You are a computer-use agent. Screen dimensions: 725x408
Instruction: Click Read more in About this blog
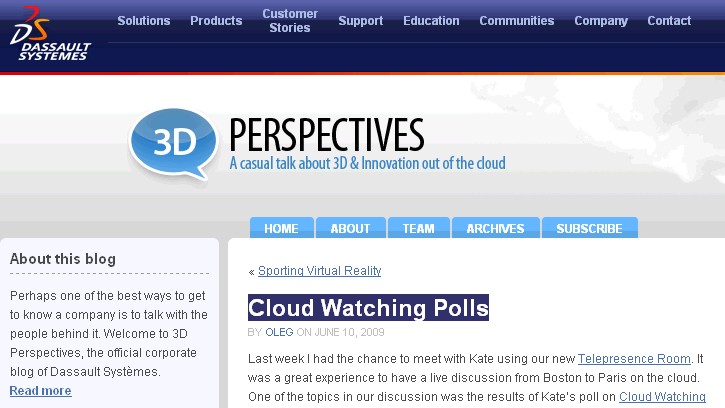click(x=41, y=390)
